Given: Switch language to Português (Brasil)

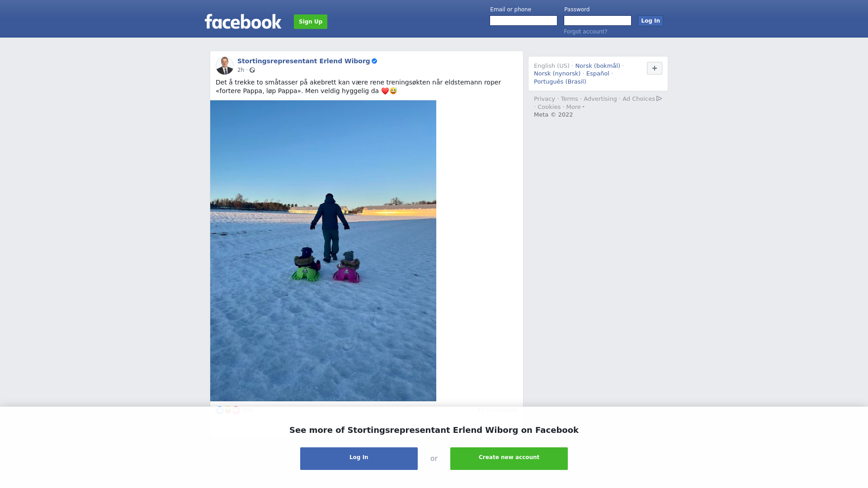Looking at the screenshot, I should pyautogui.click(x=560, y=82).
